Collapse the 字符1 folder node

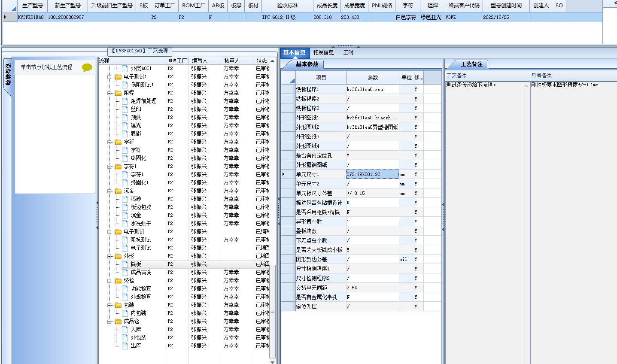(110, 167)
